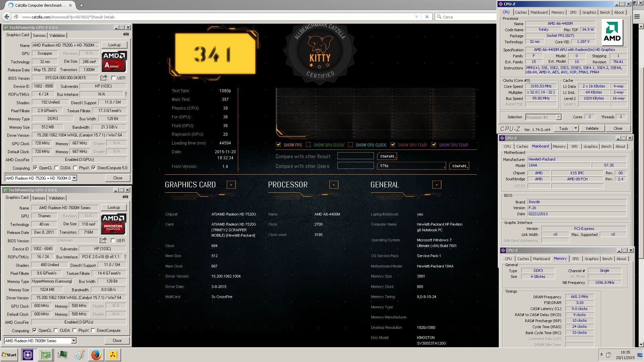Click the BIOS share icon for HD 7520G

pyautogui.click(x=104, y=78)
